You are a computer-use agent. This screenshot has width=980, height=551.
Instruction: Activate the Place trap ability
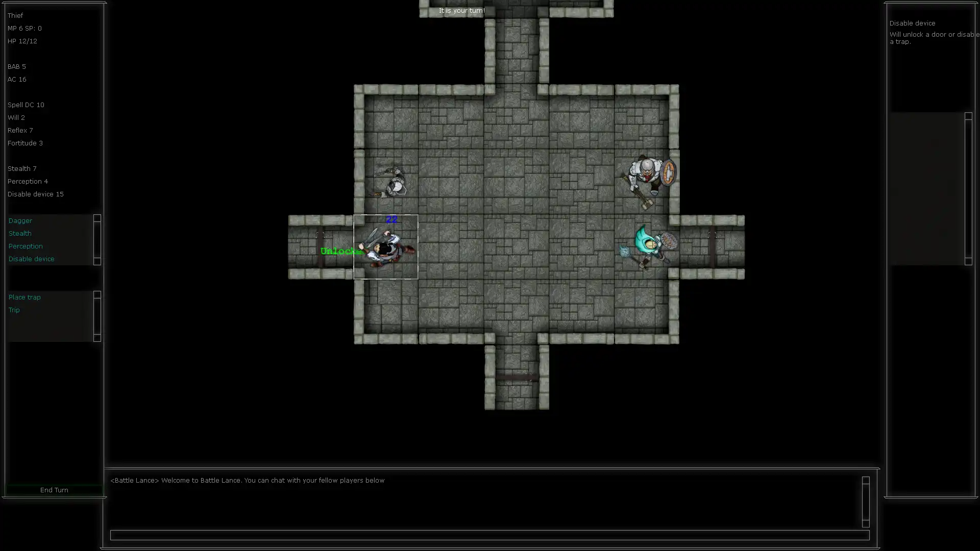coord(25,297)
